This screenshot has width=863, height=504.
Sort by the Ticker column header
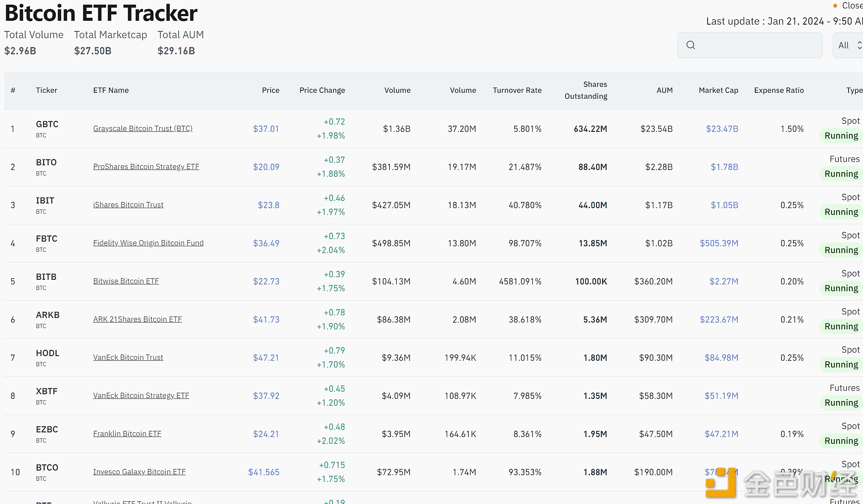pyautogui.click(x=47, y=90)
